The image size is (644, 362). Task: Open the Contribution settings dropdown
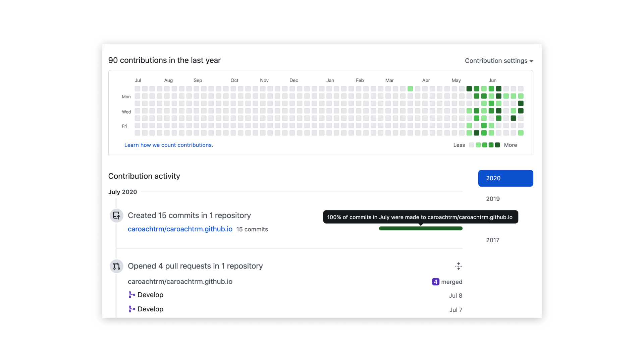point(496,61)
